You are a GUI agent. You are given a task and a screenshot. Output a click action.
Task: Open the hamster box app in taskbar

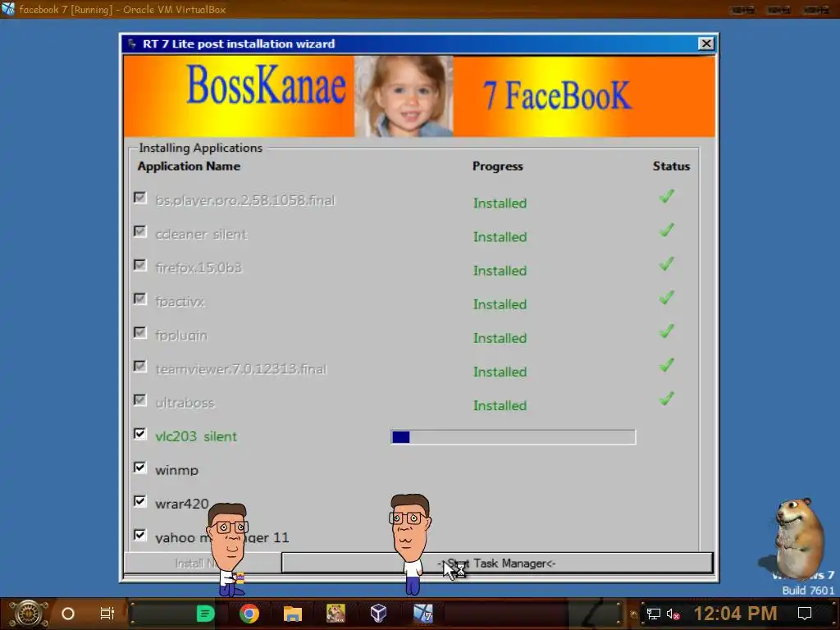point(336,614)
